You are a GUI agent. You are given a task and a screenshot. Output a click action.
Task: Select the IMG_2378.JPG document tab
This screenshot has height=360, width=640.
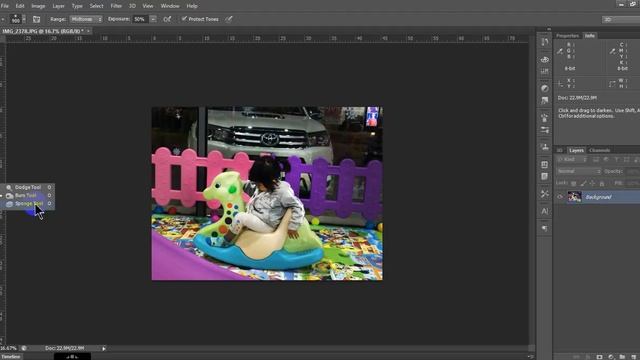pos(43,31)
